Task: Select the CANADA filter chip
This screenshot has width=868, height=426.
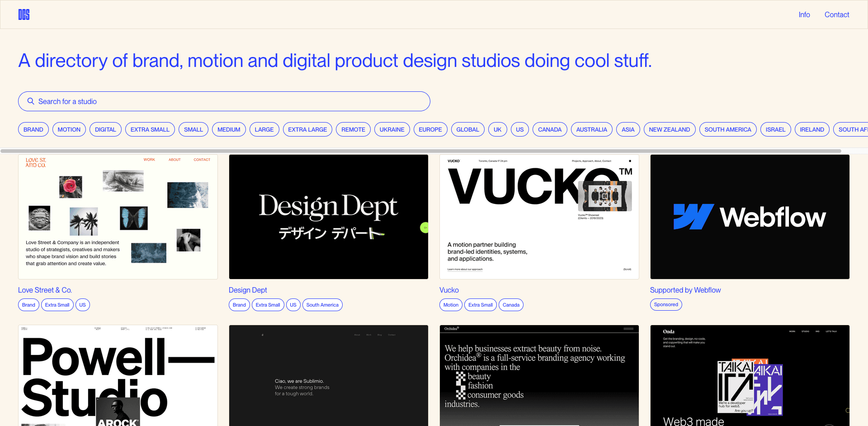Action: (550, 129)
